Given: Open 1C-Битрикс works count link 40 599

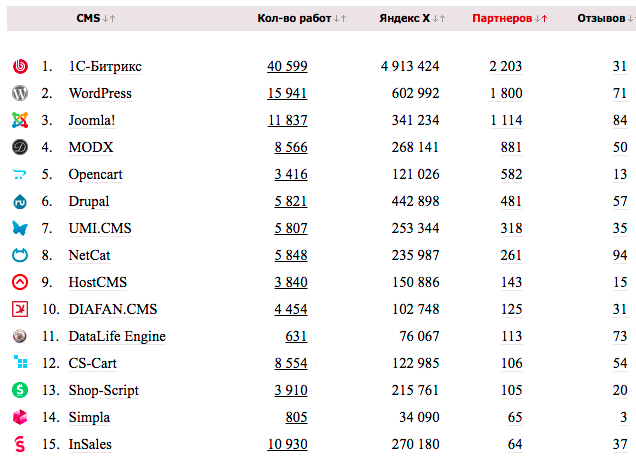Looking at the screenshot, I should [287, 67].
